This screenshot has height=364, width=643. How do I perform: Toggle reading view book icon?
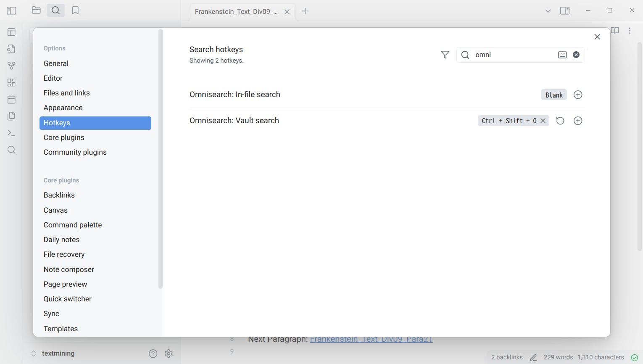(x=615, y=31)
